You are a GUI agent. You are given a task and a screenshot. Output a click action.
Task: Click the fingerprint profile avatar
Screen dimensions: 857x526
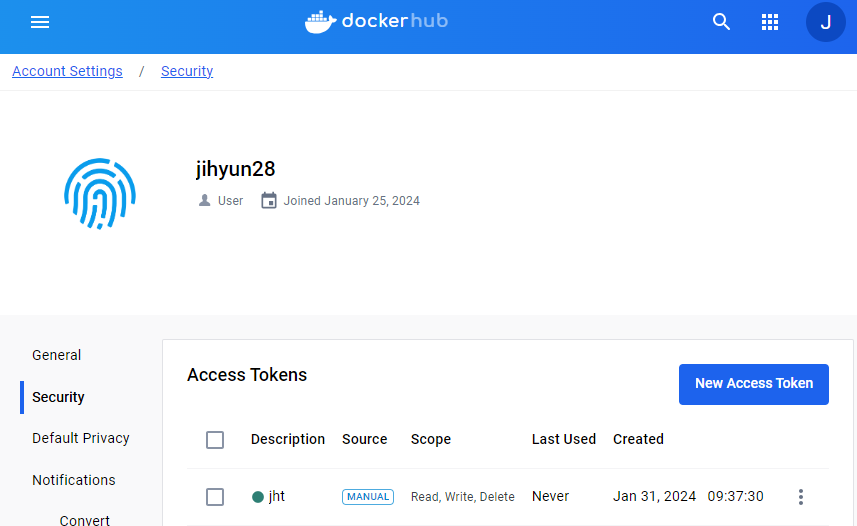tap(100, 194)
